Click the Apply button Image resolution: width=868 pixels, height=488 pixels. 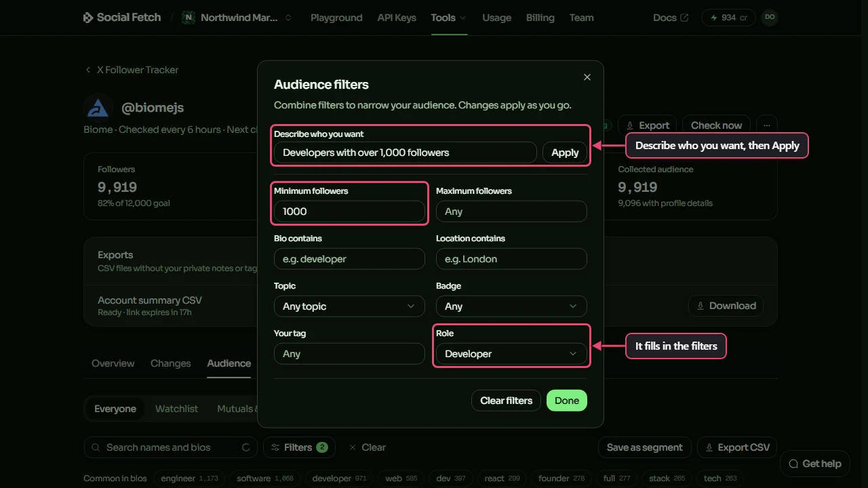(565, 152)
